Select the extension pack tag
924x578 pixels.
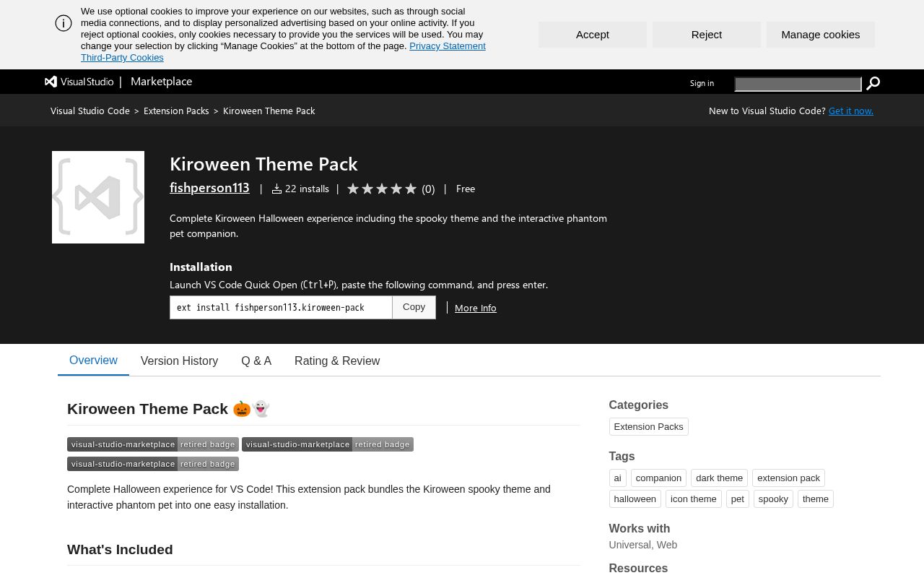tap(788, 478)
